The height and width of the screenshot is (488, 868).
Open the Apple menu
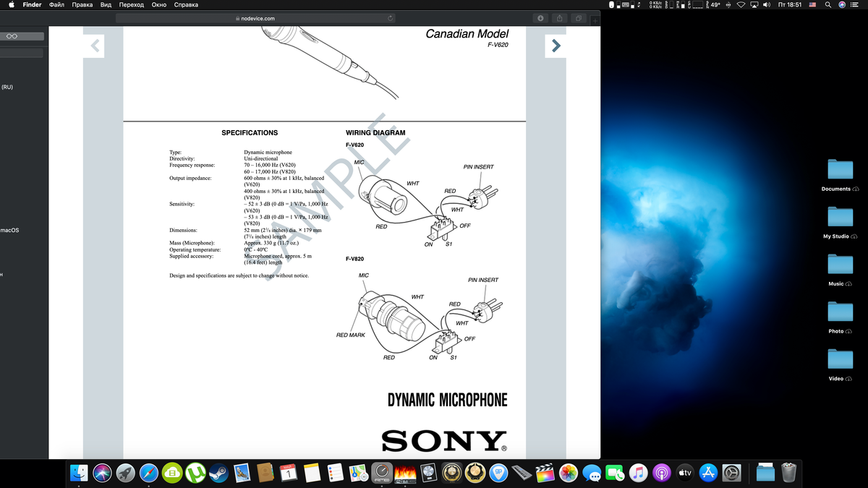pyautogui.click(x=12, y=5)
